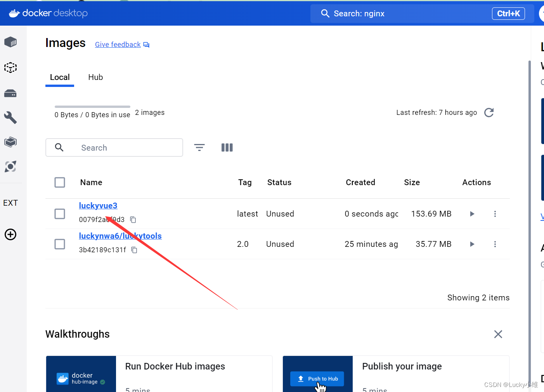544x392 pixels.
Task: Sort by the Name column header
Action: (91, 182)
